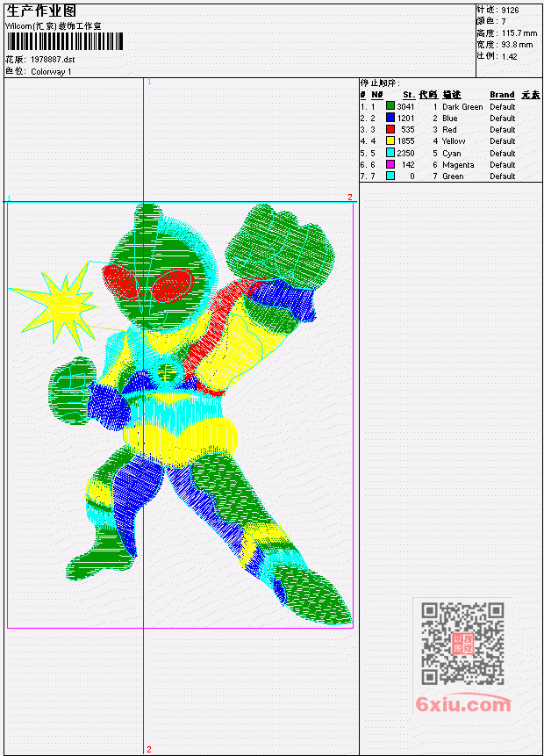
Task: Select the Magenta description text
Action: point(458,165)
